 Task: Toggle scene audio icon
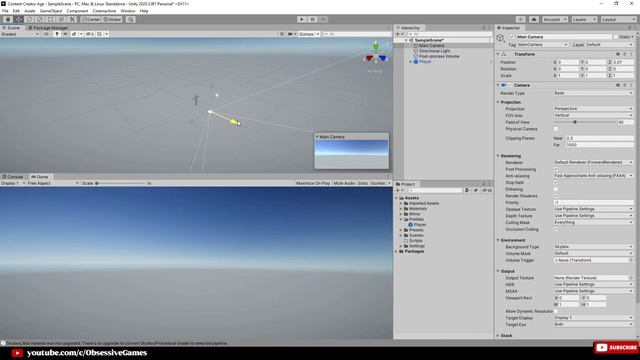point(65,34)
